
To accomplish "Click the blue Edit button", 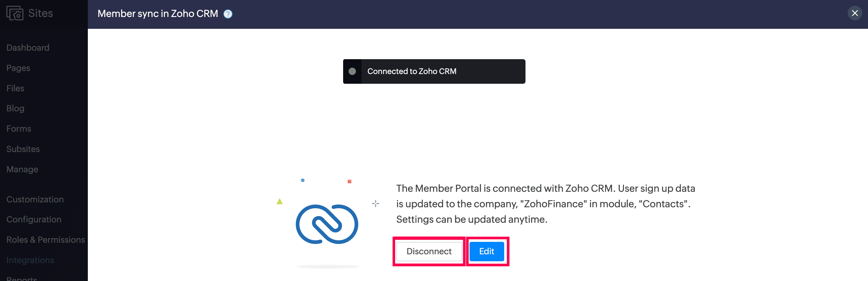I will tap(487, 251).
